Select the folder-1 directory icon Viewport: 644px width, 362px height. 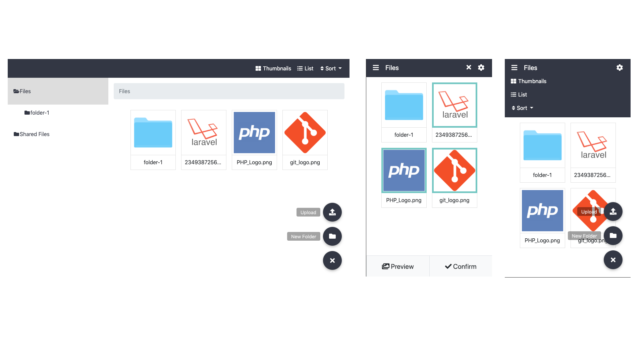[153, 132]
